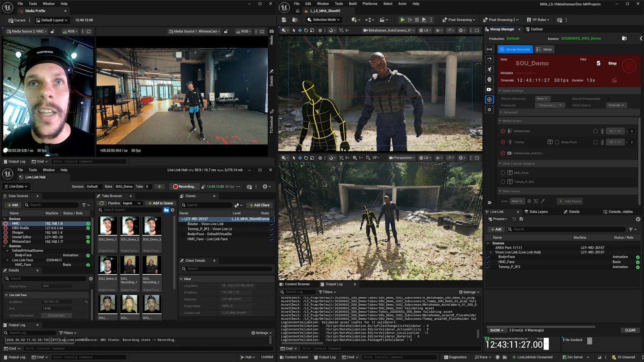
Task: Click the Add Source button
Action: coord(570,201)
